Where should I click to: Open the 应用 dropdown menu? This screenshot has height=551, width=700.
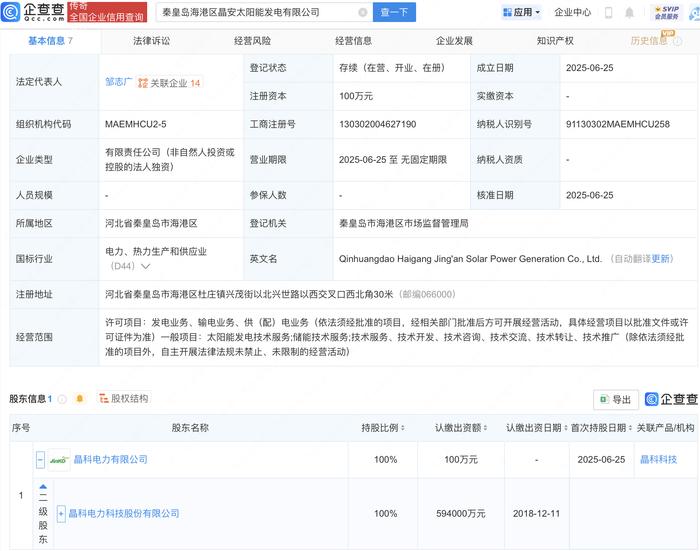521,13
